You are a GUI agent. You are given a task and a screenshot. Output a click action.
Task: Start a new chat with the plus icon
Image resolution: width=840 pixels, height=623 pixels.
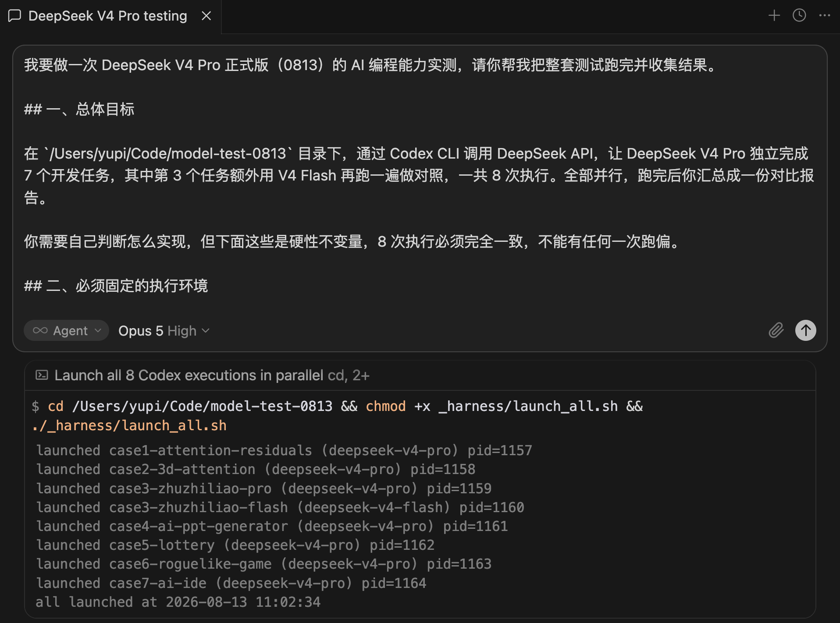click(x=774, y=16)
